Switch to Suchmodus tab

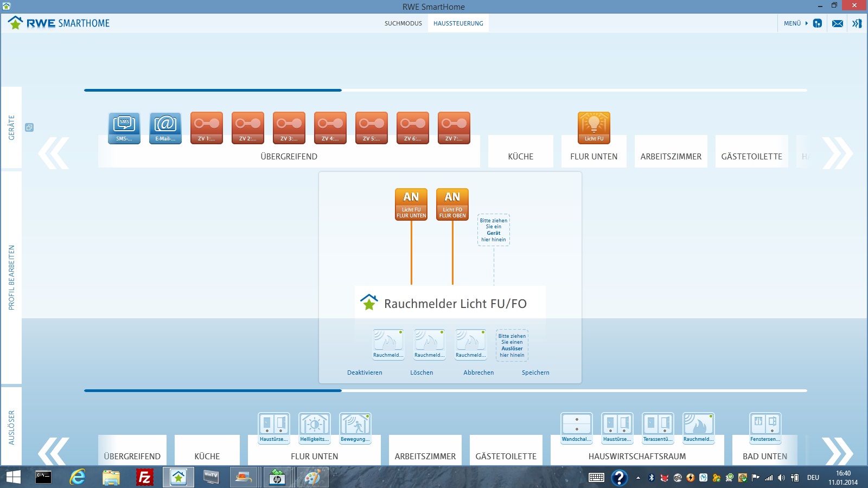click(403, 23)
